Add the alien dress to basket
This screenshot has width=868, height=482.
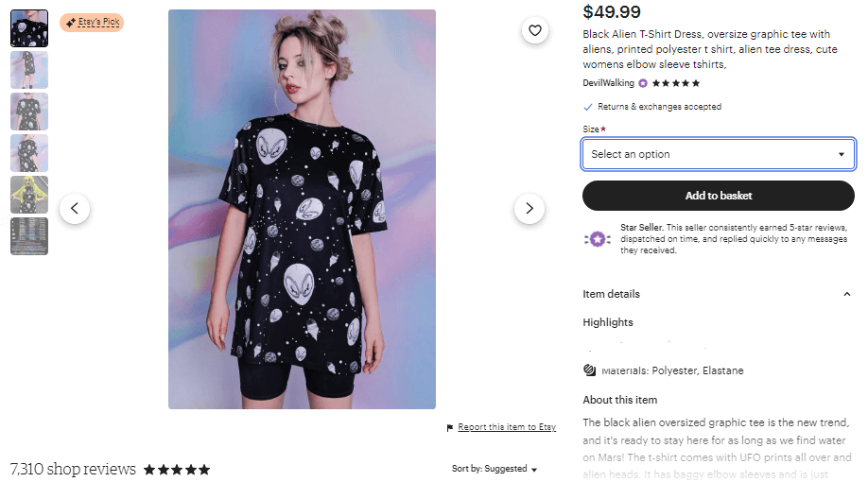tap(719, 196)
